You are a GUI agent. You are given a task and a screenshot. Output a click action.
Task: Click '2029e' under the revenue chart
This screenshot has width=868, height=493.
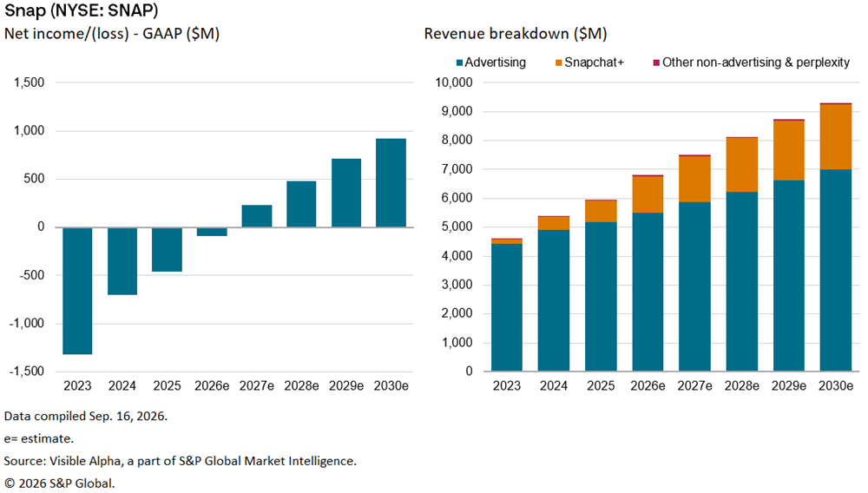789,385
